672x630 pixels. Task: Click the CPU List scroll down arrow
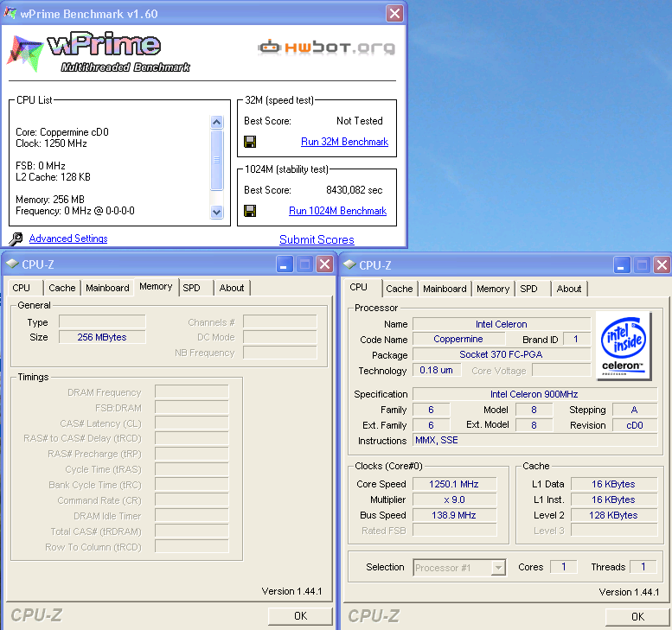point(217,212)
